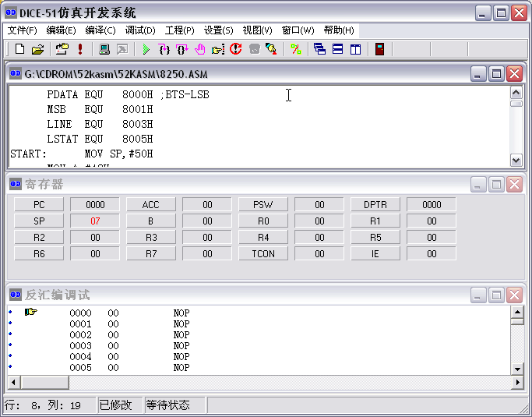
Task: Click status bar text 已修改
Action: [115, 405]
